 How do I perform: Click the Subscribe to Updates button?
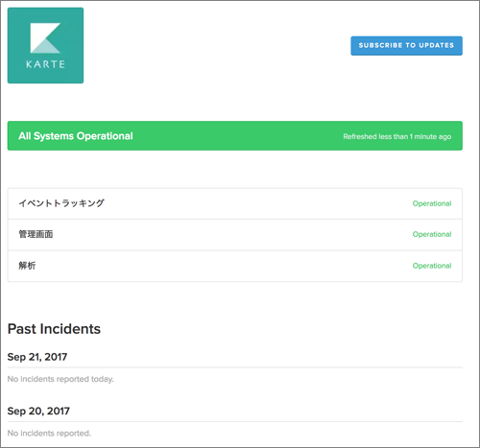406,46
